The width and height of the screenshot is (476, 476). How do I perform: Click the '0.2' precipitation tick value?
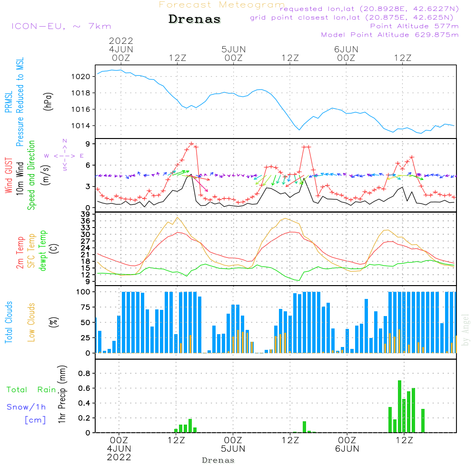(84, 418)
